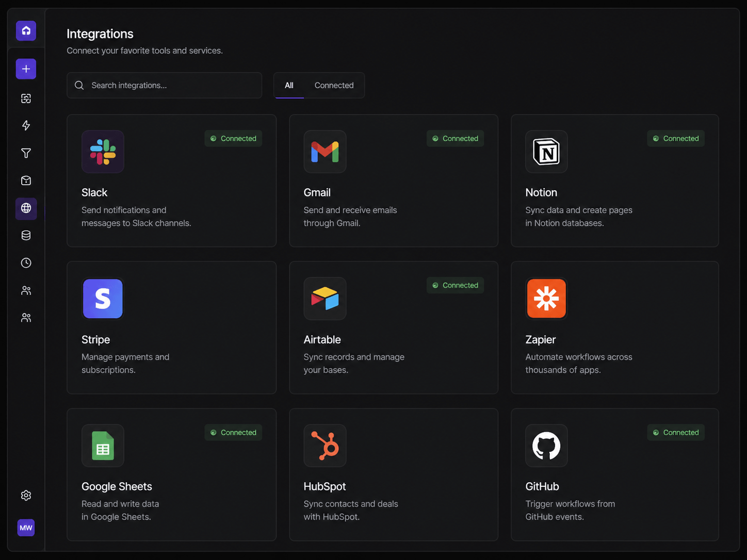Screen dimensions: 747x560
Task: Click "Sync records and manage your bases."
Action: pos(354,364)
